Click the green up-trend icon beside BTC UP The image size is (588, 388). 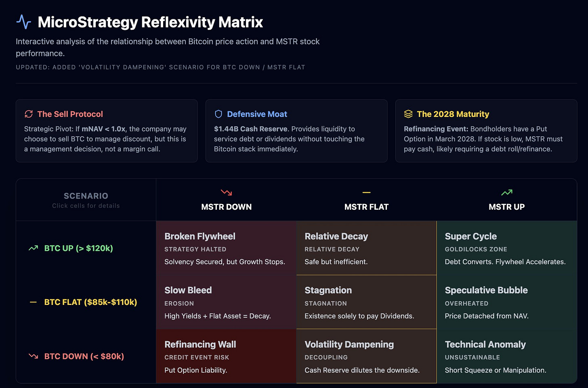point(34,248)
